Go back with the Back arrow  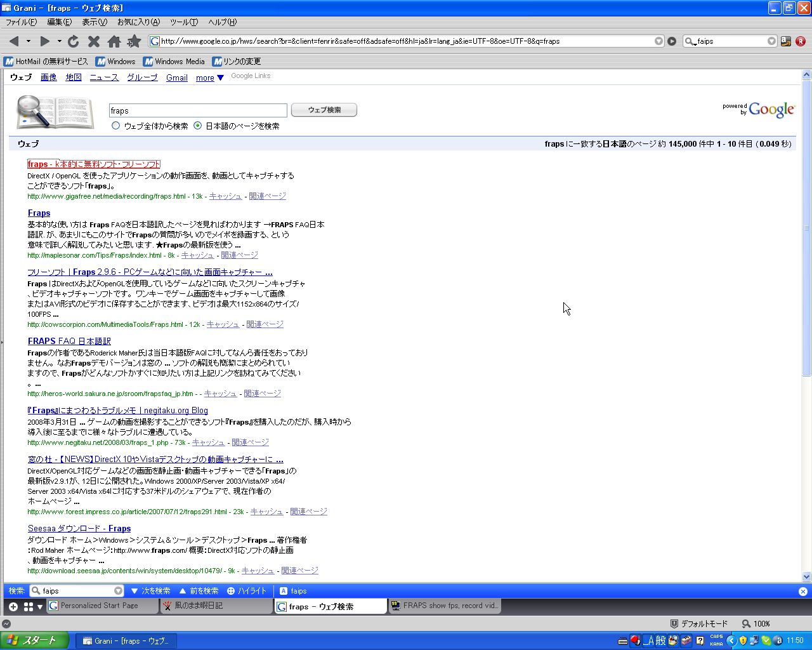click(x=14, y=41)
